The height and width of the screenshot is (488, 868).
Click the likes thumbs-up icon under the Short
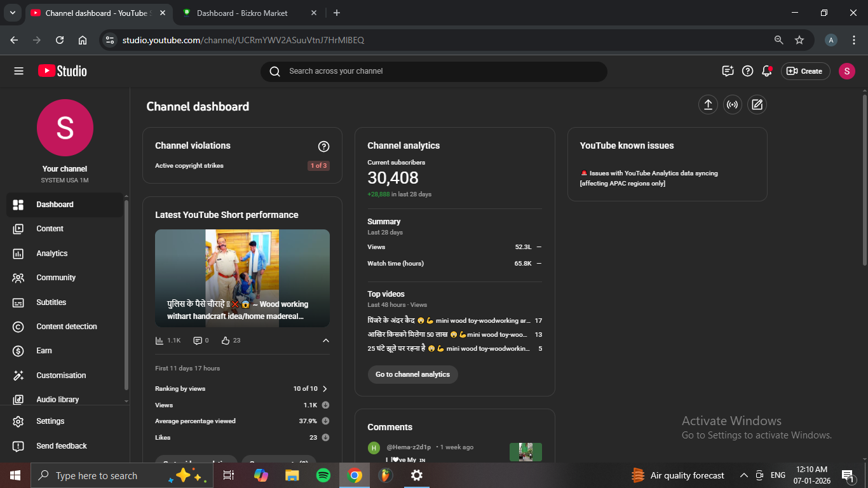click(x=225, y=341)
